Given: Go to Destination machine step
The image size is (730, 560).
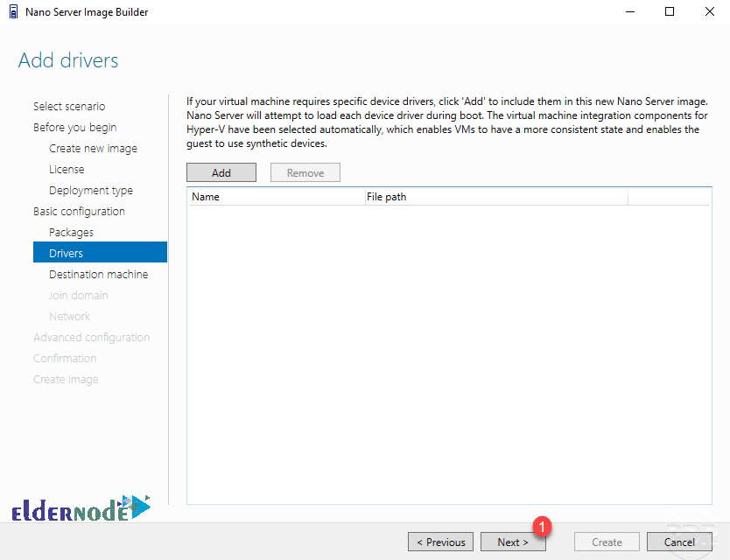Looking at the screenshot, I should 99,274.
